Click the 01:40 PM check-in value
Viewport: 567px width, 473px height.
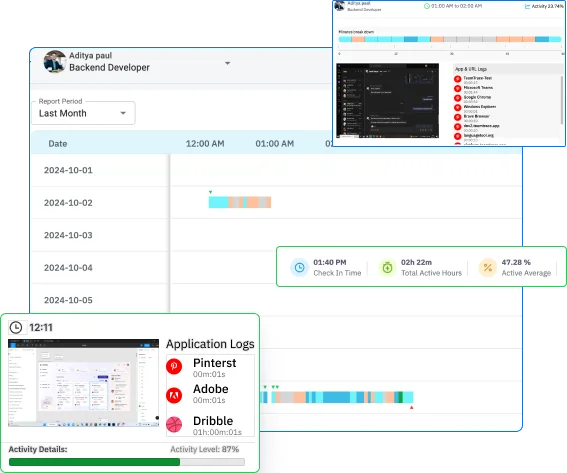330,262
